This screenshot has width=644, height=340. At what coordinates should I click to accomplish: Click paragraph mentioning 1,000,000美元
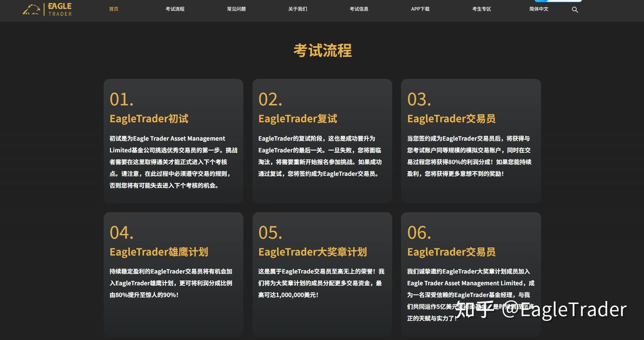pyautogui.click(x=321, y=283)
